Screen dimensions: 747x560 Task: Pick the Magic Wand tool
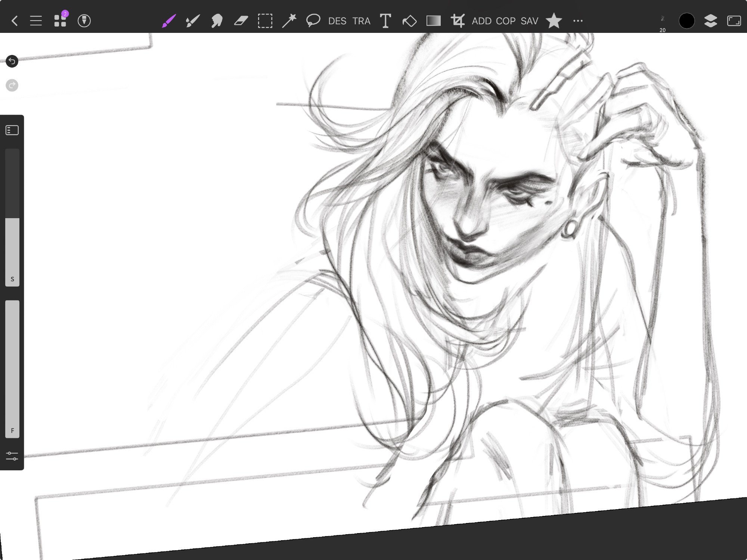coord(289,21)
